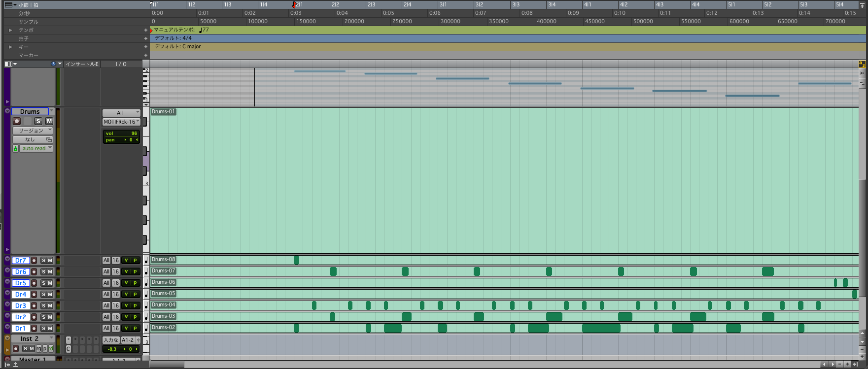The image size is (868, 369).
Task: Click the a-z commands focus icon
Action: pos(862,65)
